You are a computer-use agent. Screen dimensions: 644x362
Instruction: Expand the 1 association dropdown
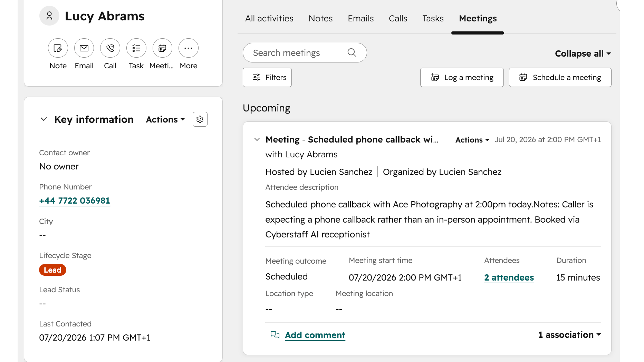569,335
